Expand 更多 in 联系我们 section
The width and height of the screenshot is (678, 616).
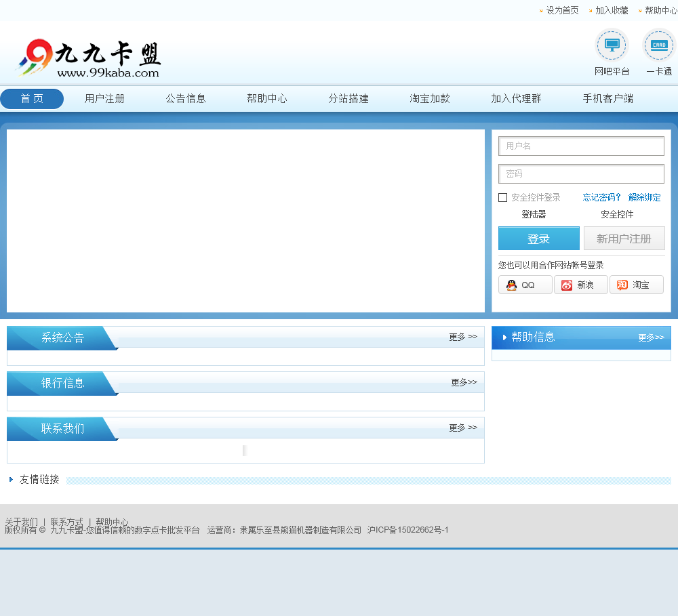(463, 428)
